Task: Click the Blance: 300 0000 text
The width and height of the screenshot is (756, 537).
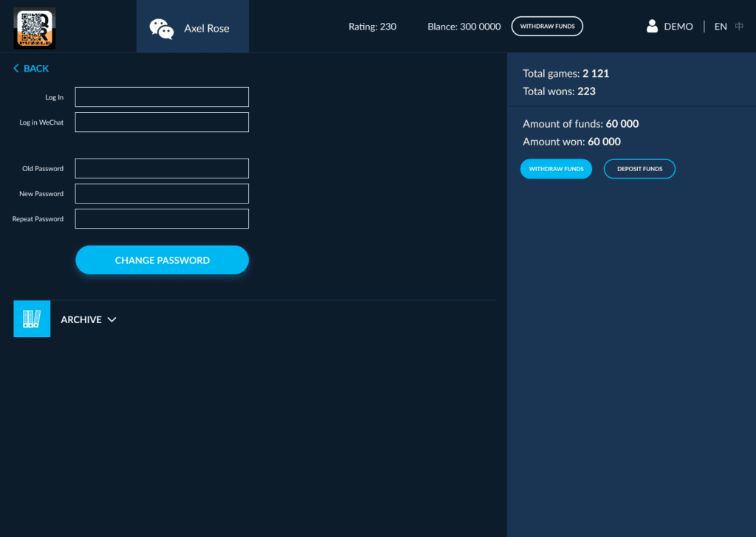Action: pyautogui.click(x=464, y=27)
